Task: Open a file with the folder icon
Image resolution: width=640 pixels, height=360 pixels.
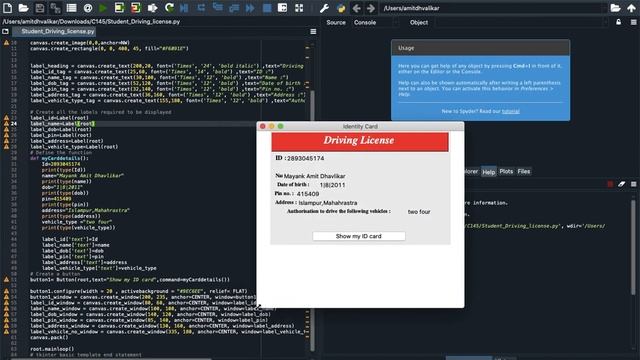Action: click(x=23, y=8)
